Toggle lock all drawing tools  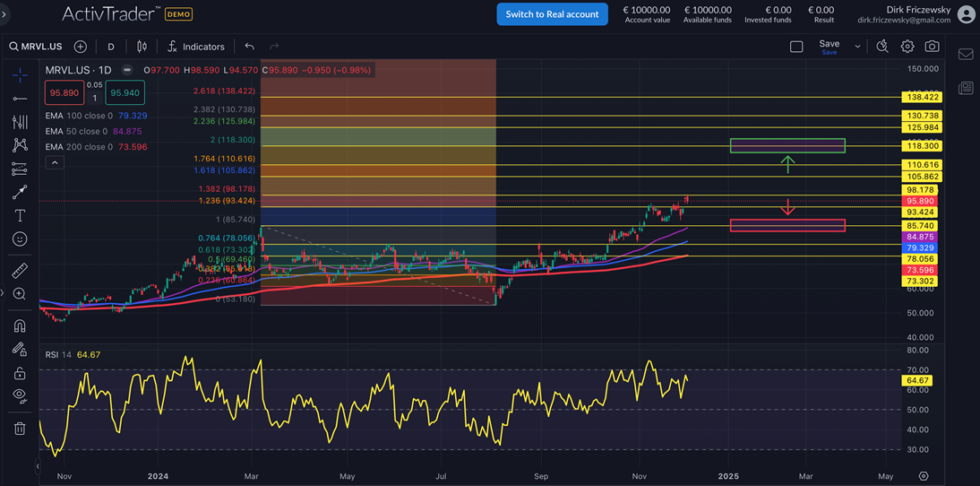[20, 373]
